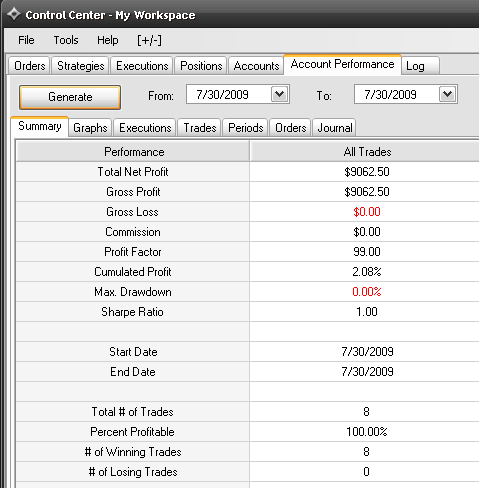This screenshot has height=488, width=479.
Task: Switch to the Orders main tab
Action: click(x=30, y=66)
